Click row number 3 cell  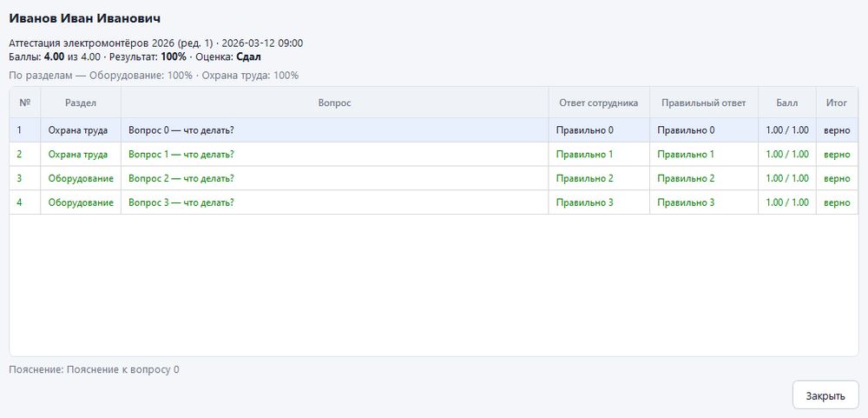pos(25,178)
